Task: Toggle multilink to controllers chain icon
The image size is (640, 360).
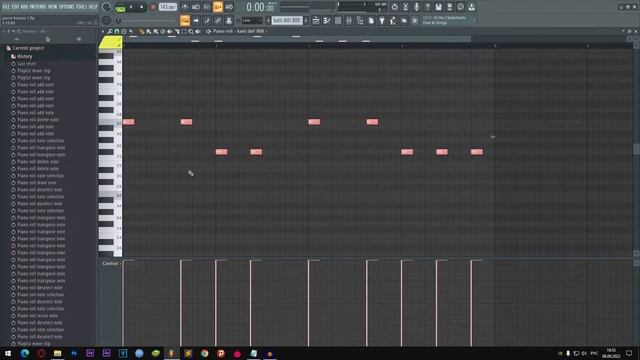Action: (218, 20)
